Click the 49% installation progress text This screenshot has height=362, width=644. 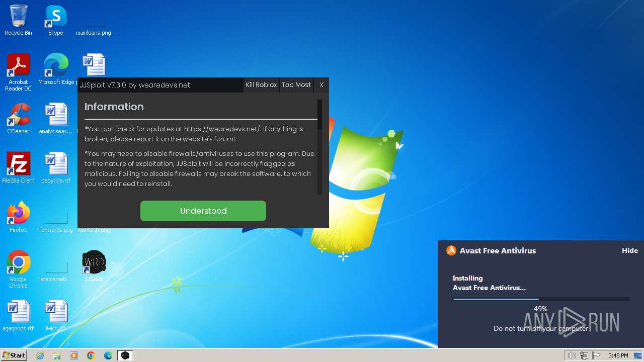(540, 309)
